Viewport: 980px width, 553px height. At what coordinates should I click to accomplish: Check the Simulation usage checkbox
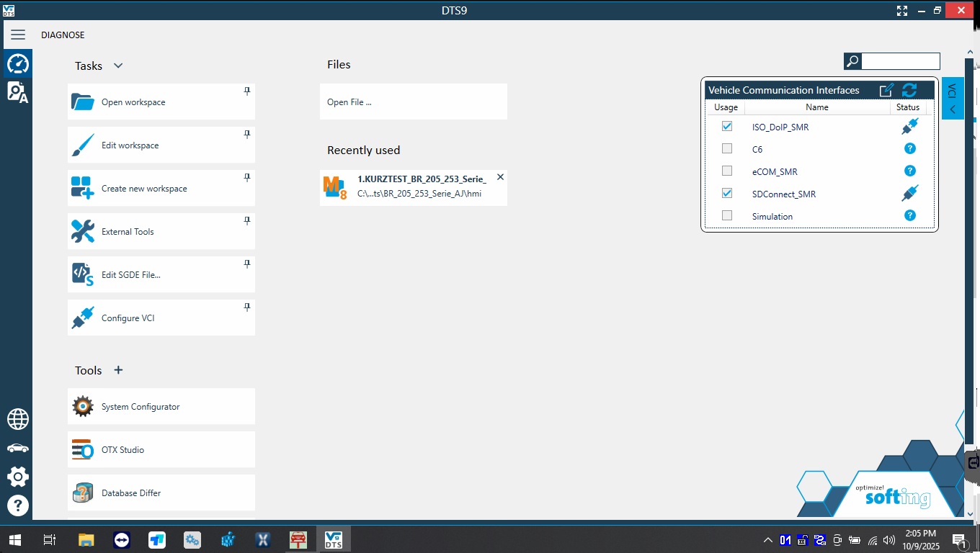click(726, 216)
